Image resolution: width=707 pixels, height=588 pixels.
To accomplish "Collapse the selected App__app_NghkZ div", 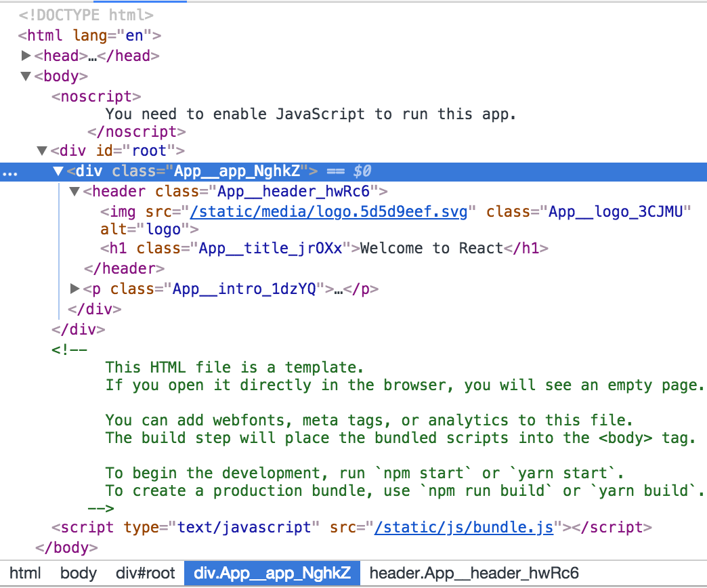I will pos(58,171).
